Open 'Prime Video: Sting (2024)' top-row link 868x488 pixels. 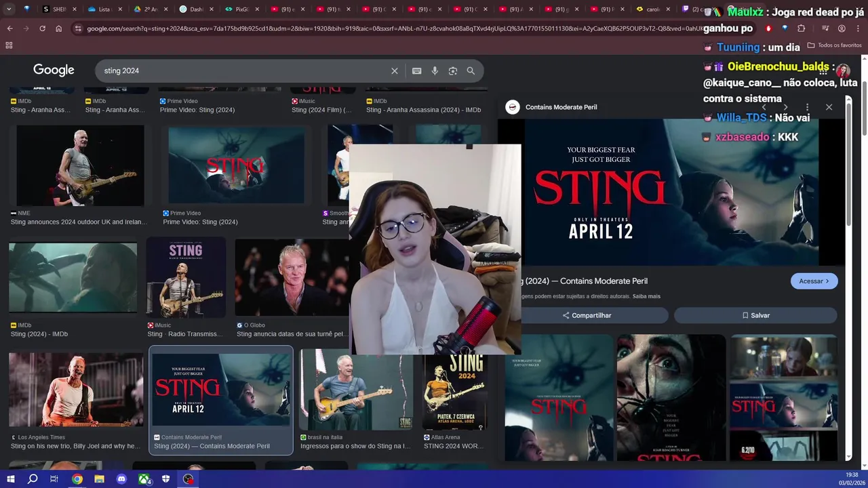[197, 110]
